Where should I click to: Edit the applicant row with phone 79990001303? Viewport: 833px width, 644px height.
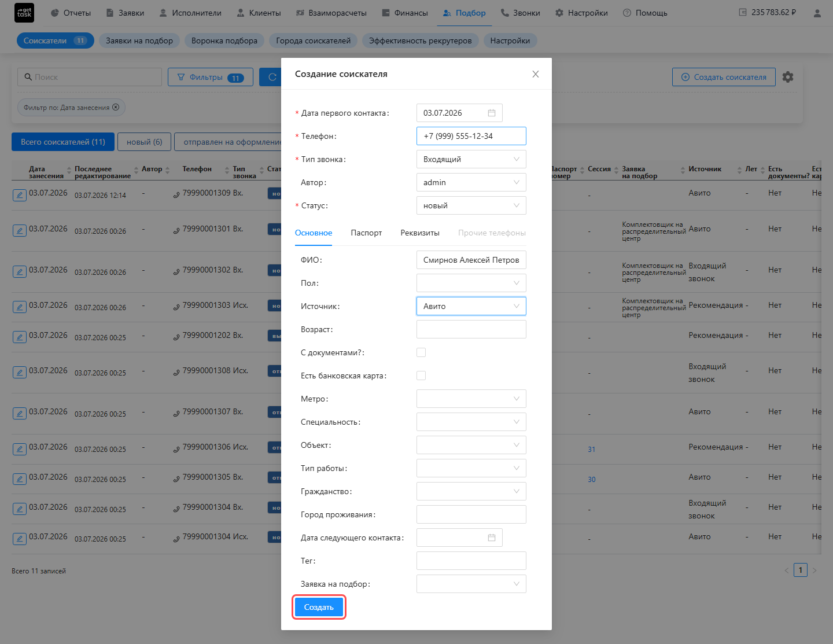click(x=20, y=307)
